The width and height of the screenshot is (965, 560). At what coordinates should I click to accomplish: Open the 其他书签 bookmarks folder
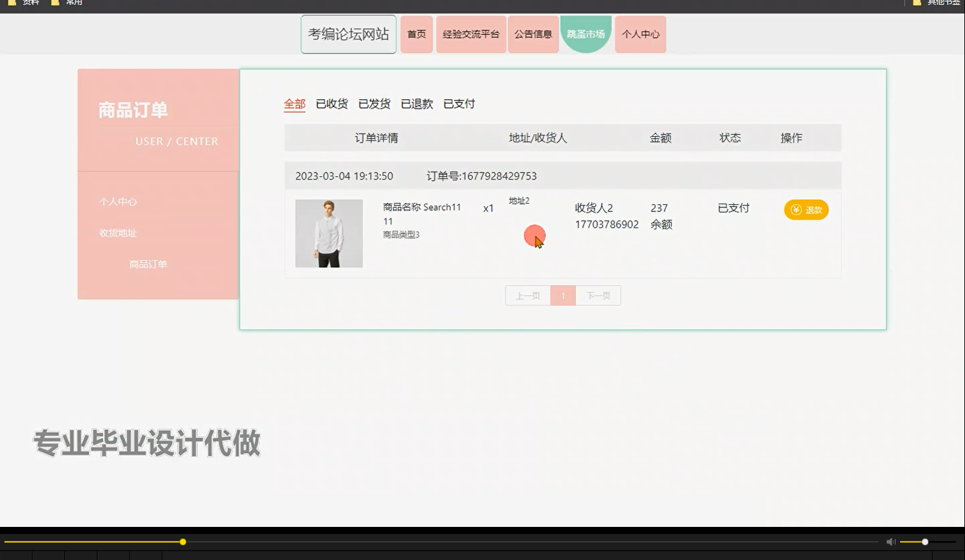tap(942, 3)
